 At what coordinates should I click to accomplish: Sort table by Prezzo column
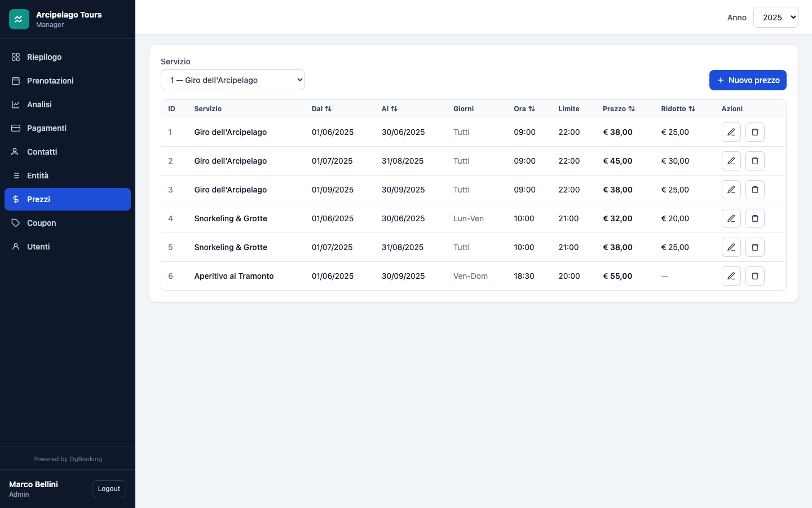[x=619, y=109]
